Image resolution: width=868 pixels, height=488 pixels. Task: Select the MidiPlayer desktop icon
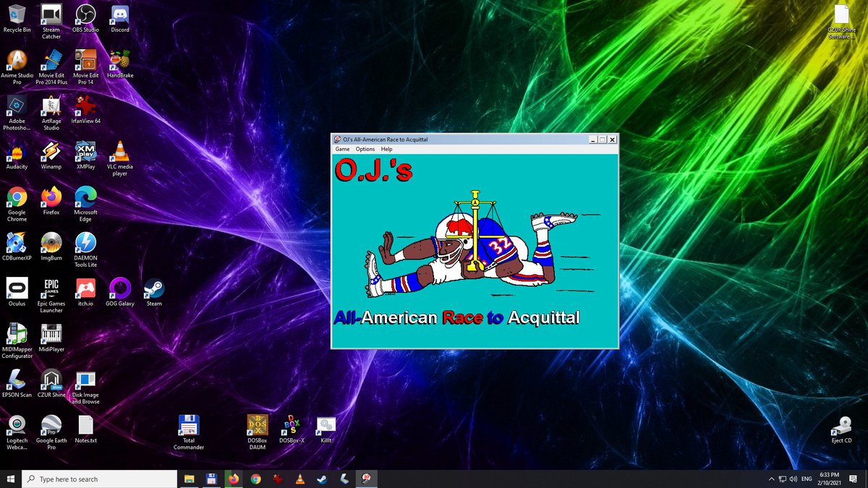click(51, 338)
